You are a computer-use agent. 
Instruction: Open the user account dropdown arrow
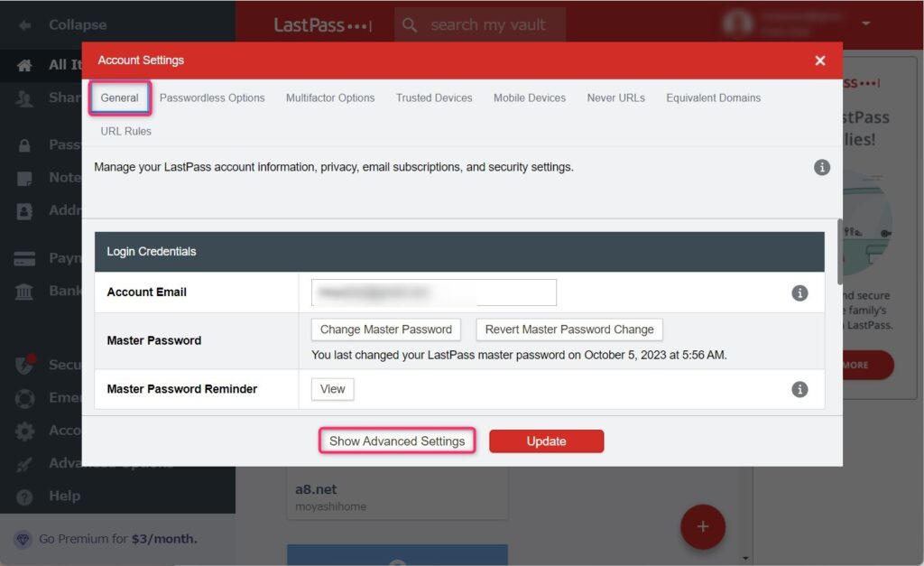click(x=866, y=23)
